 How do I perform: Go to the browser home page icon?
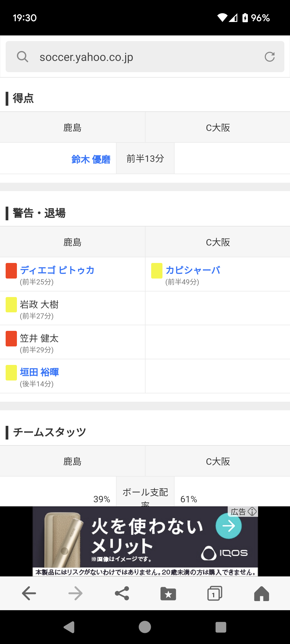(x=261, y=593)
